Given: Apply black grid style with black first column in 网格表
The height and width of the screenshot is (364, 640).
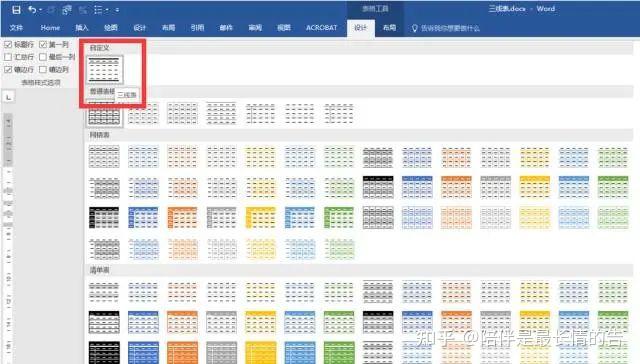Looking at the screenshot, I should pos(104,217).
